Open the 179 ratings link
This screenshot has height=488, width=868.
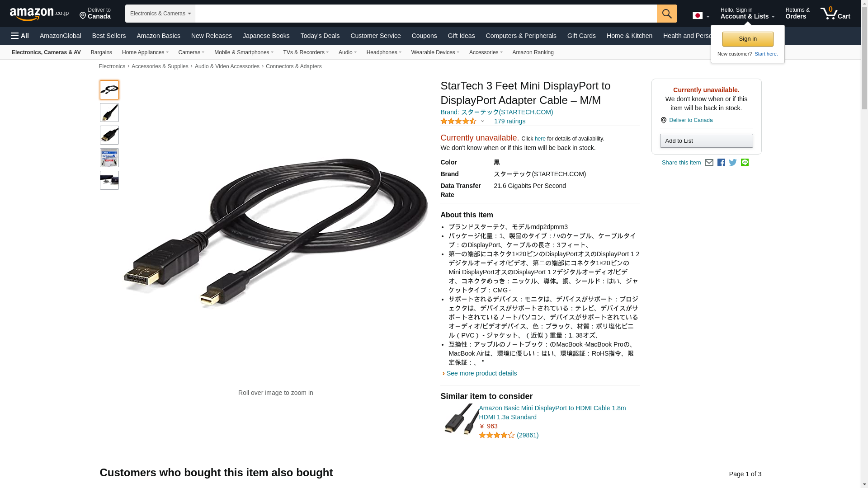pos(509,121)
